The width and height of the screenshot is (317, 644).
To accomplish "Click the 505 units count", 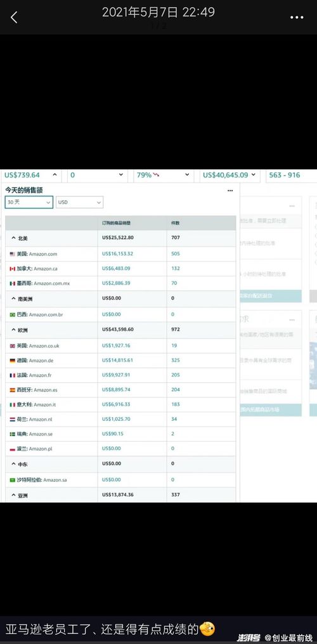I will [176, 254].
